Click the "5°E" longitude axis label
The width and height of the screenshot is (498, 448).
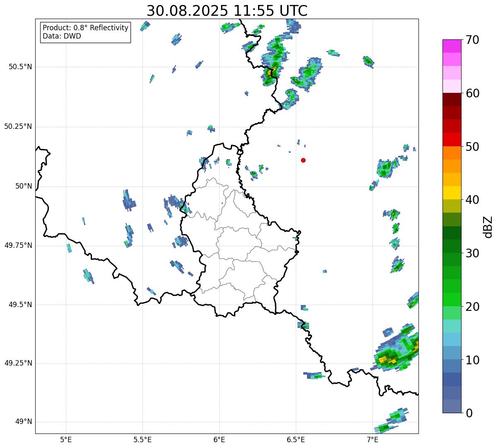(x=66, y=439)
